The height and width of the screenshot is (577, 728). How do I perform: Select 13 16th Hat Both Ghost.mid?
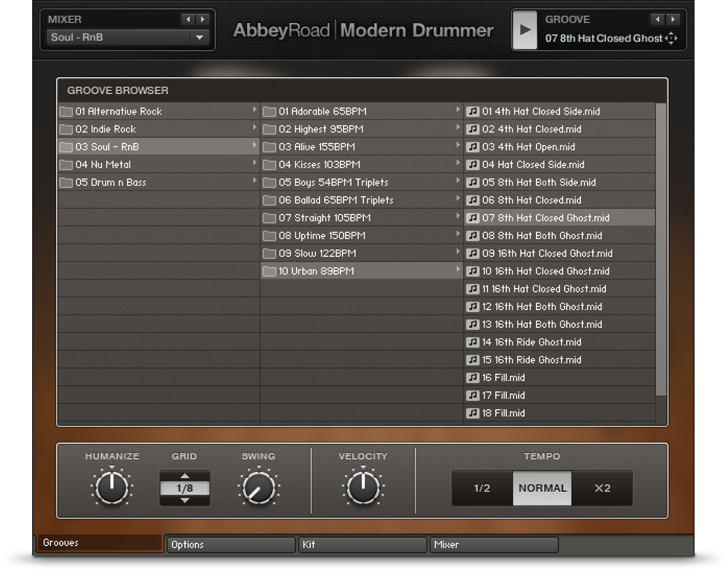[559, 325]
